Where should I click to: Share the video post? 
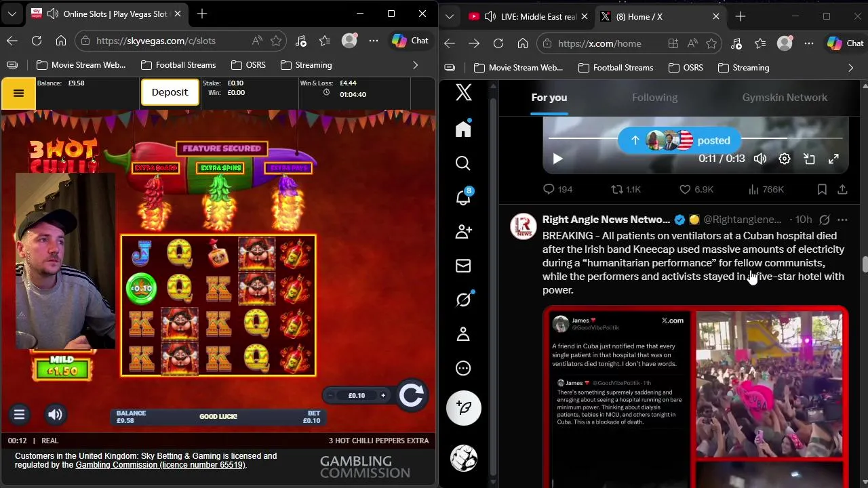pyautogui.click(x=842, y=190)
